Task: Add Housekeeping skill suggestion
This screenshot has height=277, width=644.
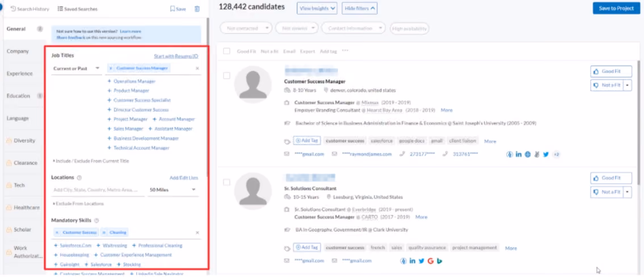Action: 71,255
